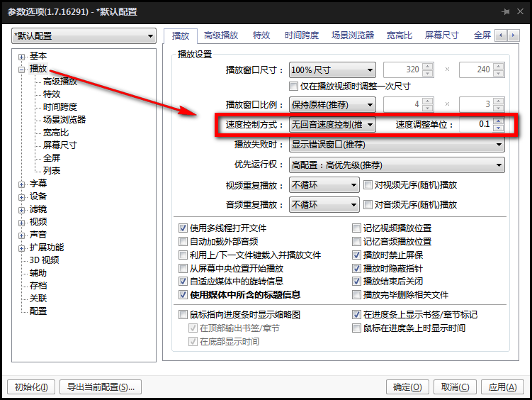Viewport: 532px width, 400px height.
Task: Expand the 基本 tree node
Action: (x=22, y=57)
